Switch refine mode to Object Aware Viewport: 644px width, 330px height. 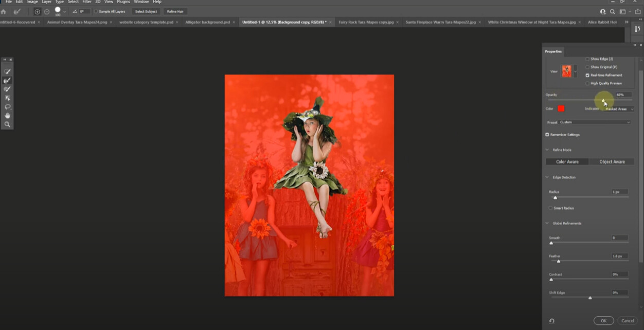[612, 161]
